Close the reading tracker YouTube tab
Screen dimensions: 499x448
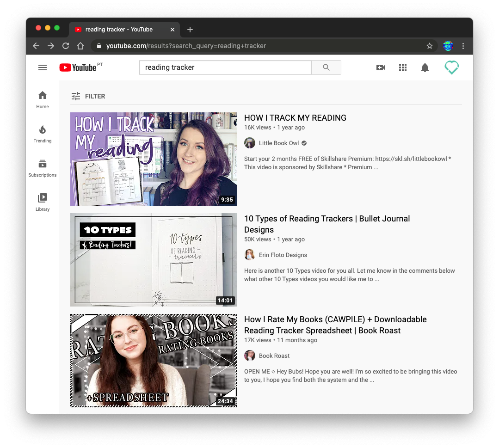click(172, 30)
